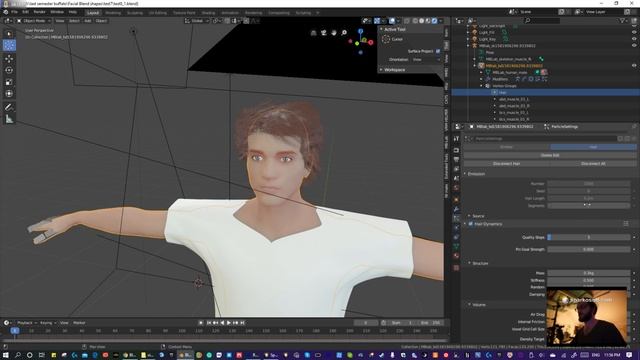The image size is (640, 360).
Task: Toggle Hair Dynamics checkbox
Action: 471,224
